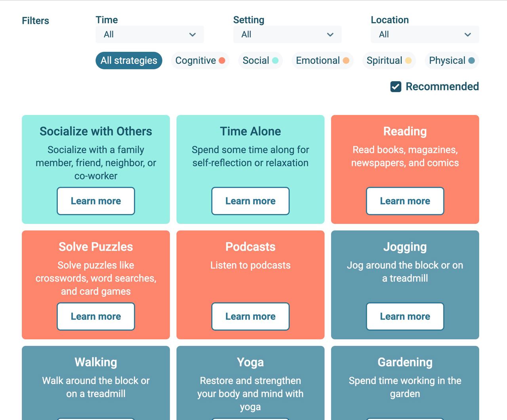Open Learn more for Podcasts
This screenshot has width=507, height=420.
[250, 316]
